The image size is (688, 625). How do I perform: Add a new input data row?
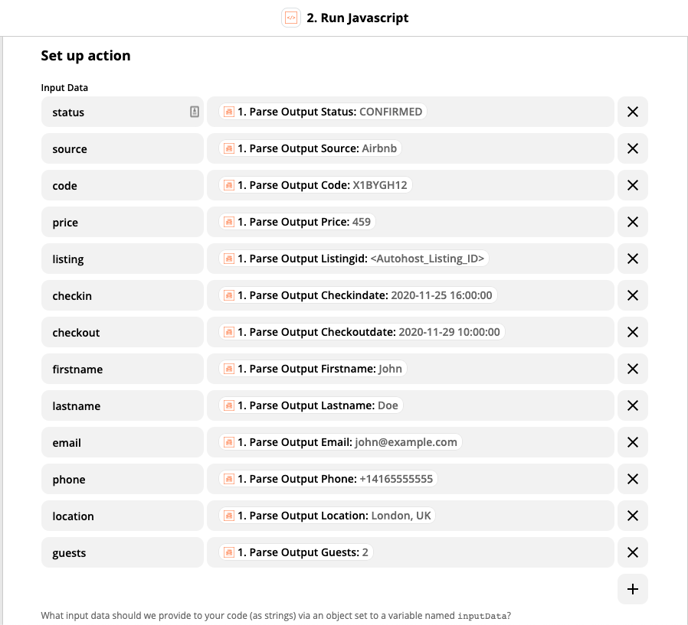[632, 589]
